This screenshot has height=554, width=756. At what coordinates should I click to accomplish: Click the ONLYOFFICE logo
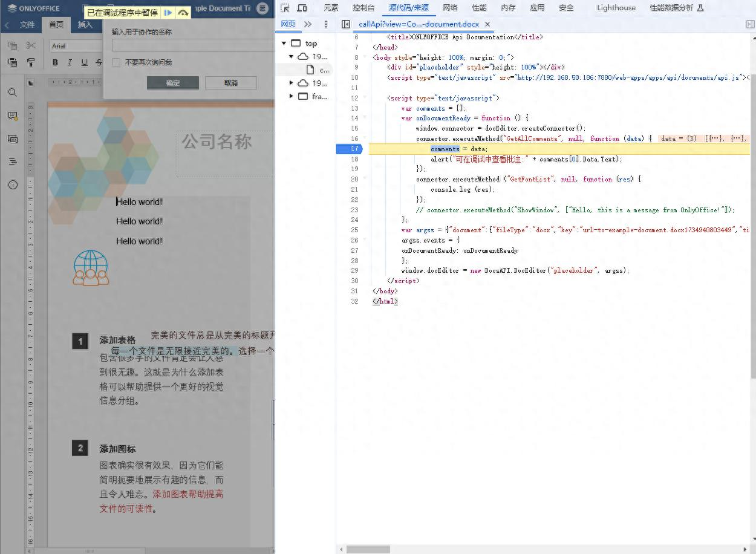coord(34,8)
